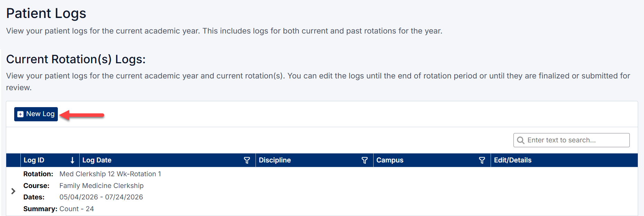Image resolution: width=644 pixels, height=216 pixels.
Task: Open the filter for the Log Date column
Action: click(x=247, y=160)
